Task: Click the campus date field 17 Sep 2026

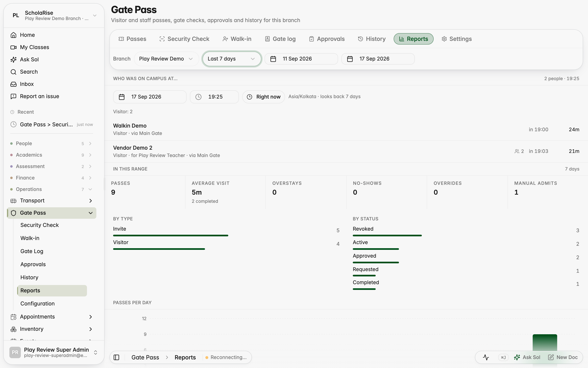Action: (x=150, y=97)
